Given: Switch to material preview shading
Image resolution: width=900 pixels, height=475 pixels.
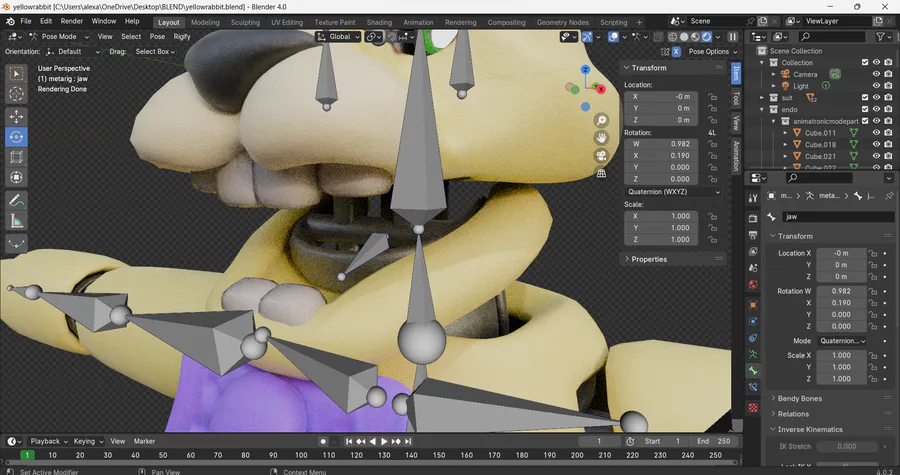Looking at the screenshot, I should click(695, 37).
